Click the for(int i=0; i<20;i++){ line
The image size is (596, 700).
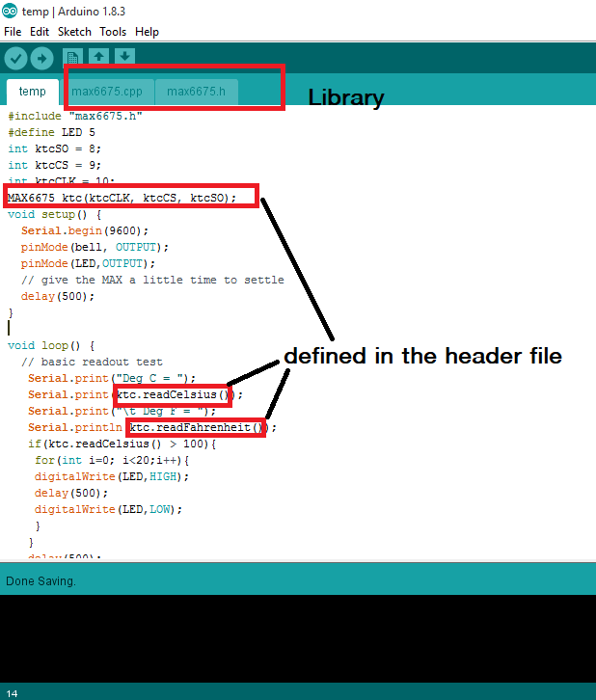click(112, 460)
